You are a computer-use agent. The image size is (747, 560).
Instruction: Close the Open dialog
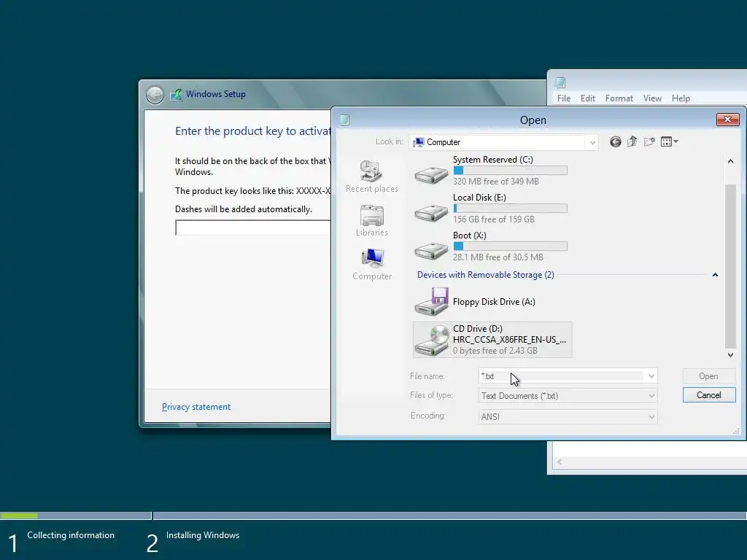click(727, 119)
